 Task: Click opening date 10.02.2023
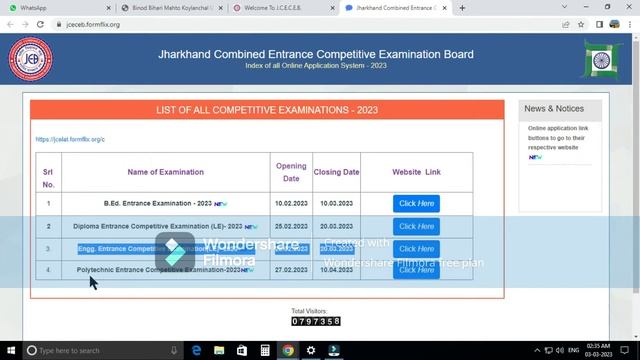(291, 203)
